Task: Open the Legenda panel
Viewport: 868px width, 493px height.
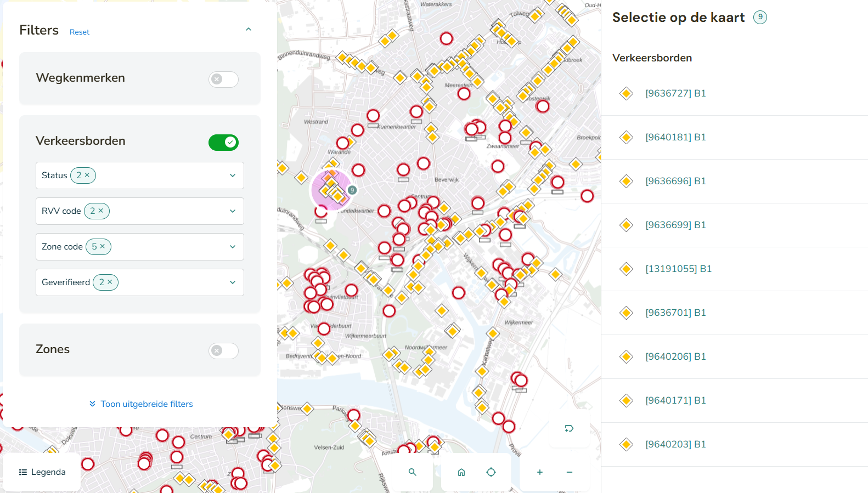Action: click(42, 472)
